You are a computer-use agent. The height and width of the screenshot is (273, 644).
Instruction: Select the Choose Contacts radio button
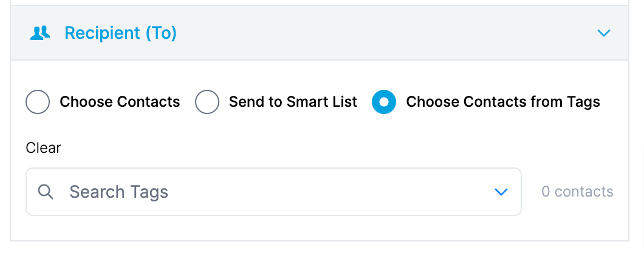(x=38, y=102)
